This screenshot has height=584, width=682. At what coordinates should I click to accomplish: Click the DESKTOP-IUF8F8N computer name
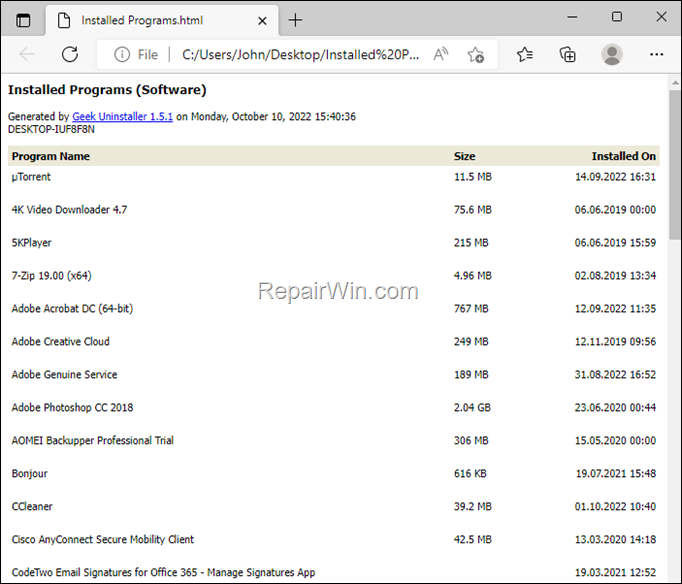[x=51, y=130]
